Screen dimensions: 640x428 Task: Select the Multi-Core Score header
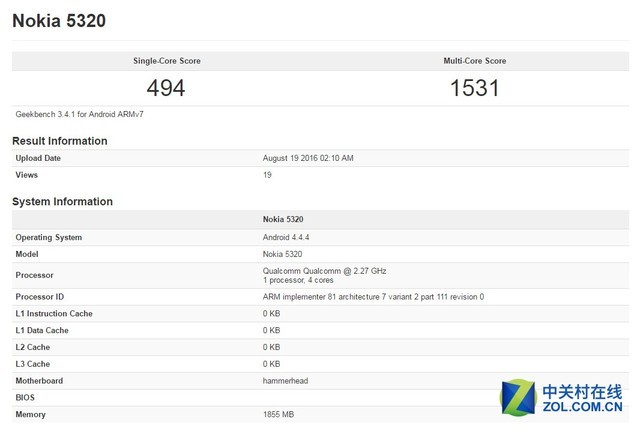click(474, 61)
